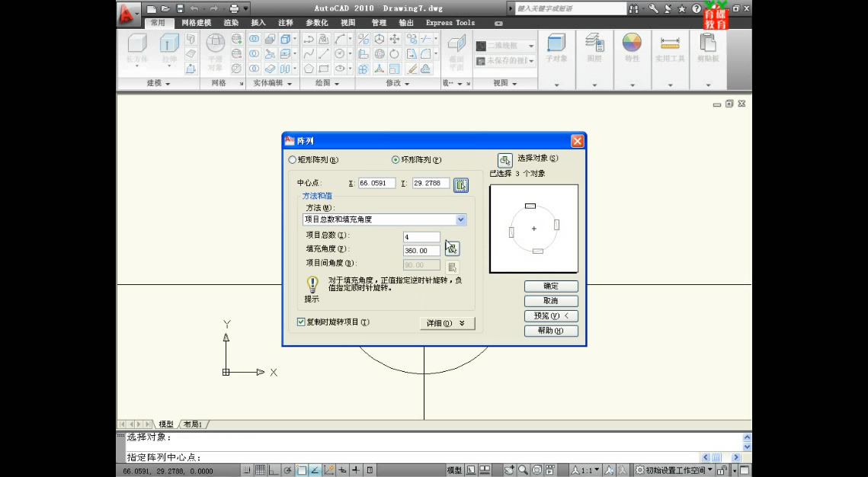Click the workspace switching gear icon

[640, 470]
